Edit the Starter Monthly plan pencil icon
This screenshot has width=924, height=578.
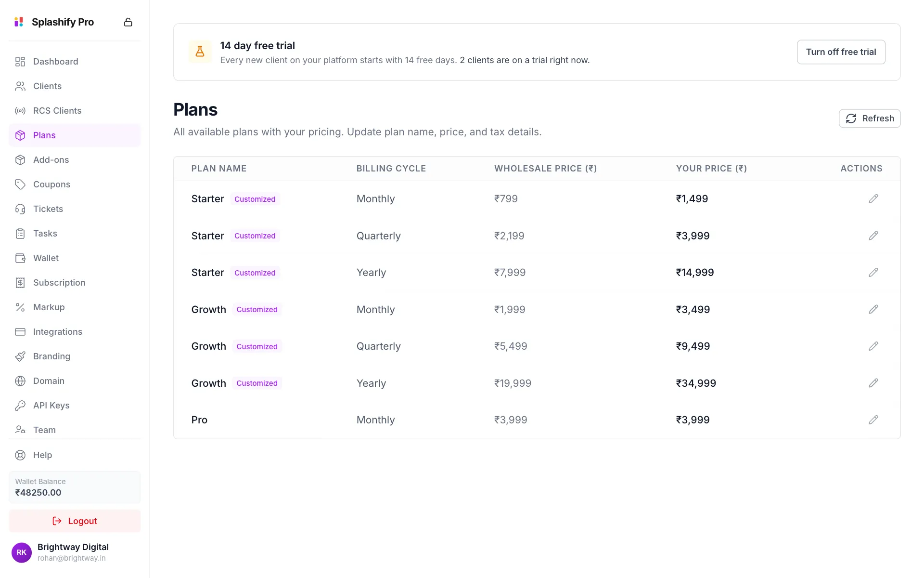point(873,199)
